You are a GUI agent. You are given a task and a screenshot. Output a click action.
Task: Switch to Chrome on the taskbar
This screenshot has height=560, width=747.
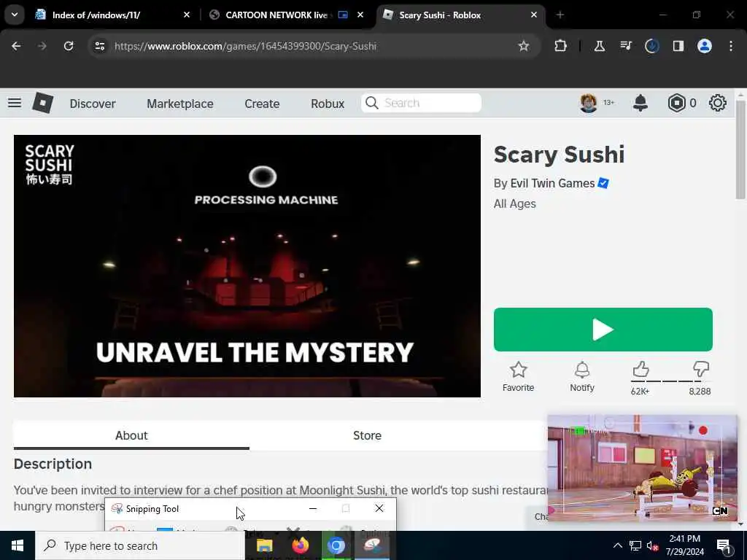coord(336,545)
